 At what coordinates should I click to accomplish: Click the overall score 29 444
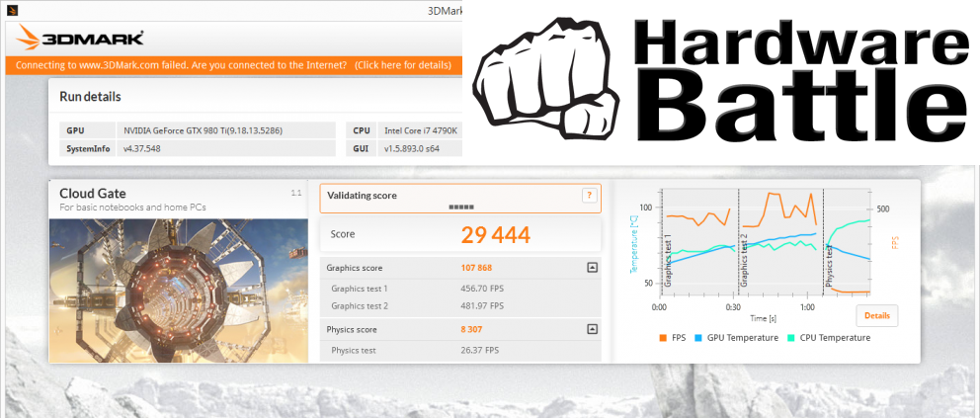pyautogui.click(x=495, y=234)
